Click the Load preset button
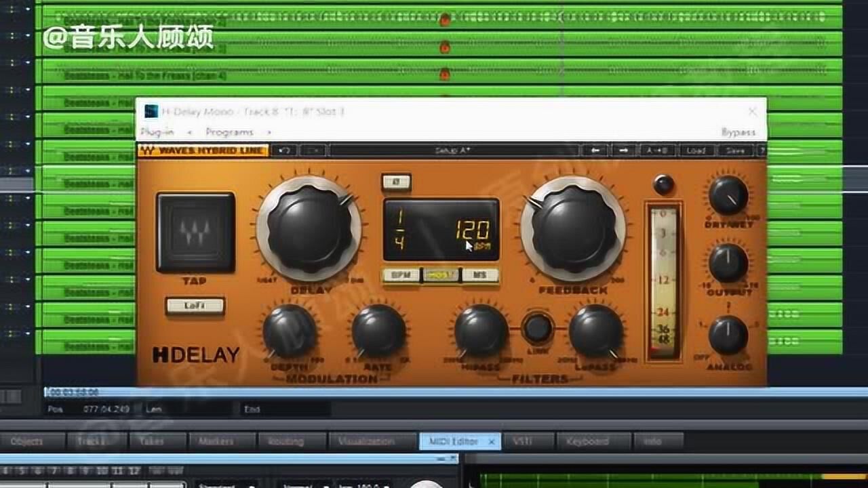The height and width of the screenshot is (488, 868). tap(696, 150)
